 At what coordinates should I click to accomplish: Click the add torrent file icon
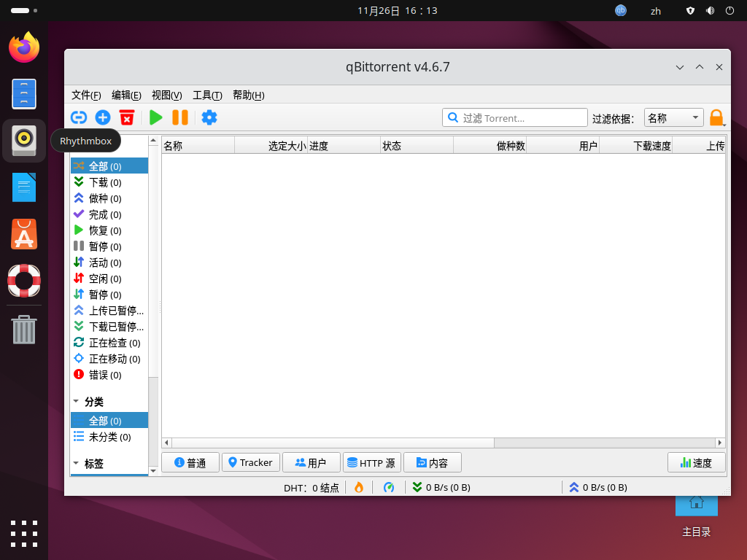click(102, 117)
